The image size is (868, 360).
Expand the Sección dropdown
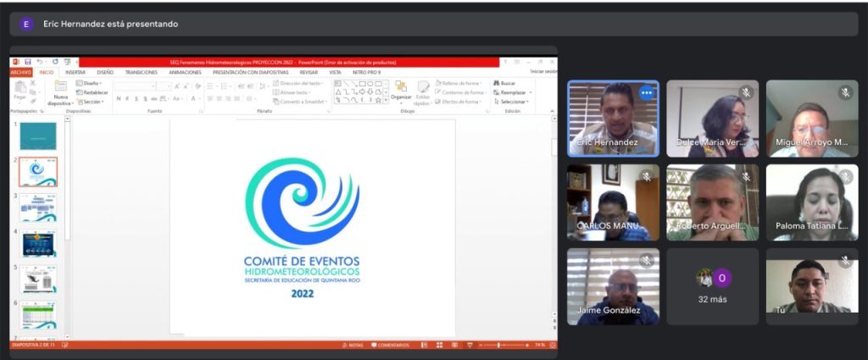click(x=90, y=102)
